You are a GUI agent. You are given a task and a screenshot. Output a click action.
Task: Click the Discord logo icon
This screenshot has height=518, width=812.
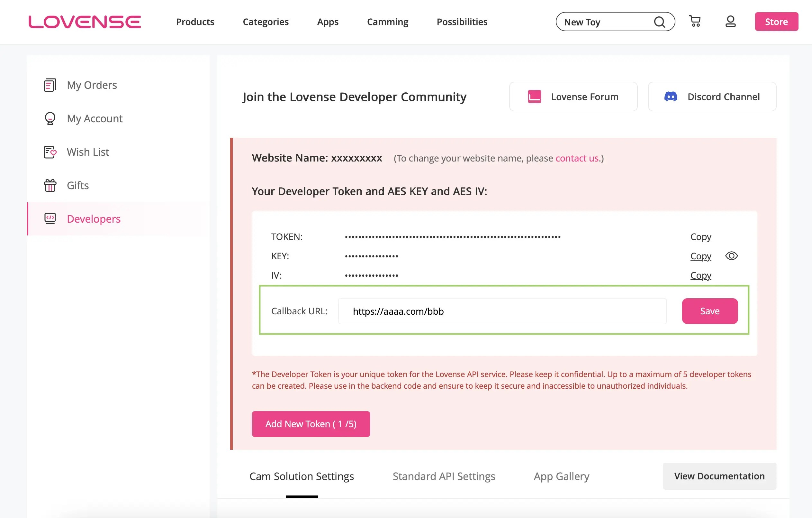[670, 97]
